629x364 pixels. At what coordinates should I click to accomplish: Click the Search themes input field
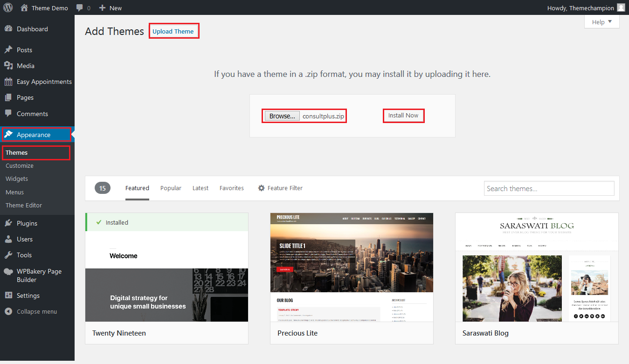[x=549, y=188]
